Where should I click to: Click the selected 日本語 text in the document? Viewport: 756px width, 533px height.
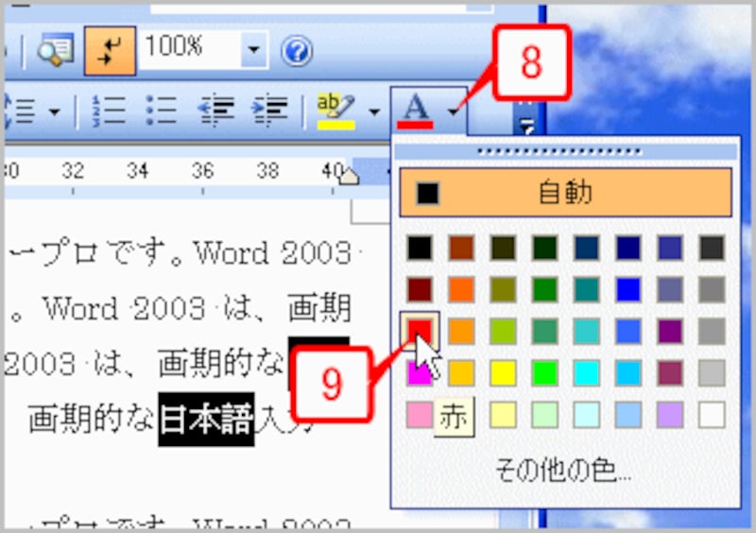click(206, 419)
